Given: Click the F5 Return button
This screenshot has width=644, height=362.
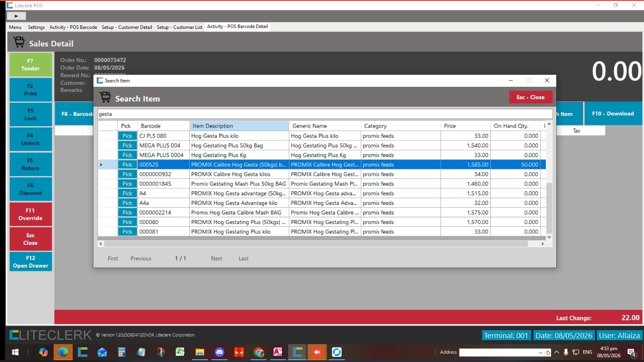Looking at the screenshot, I should tap(30, 164).
